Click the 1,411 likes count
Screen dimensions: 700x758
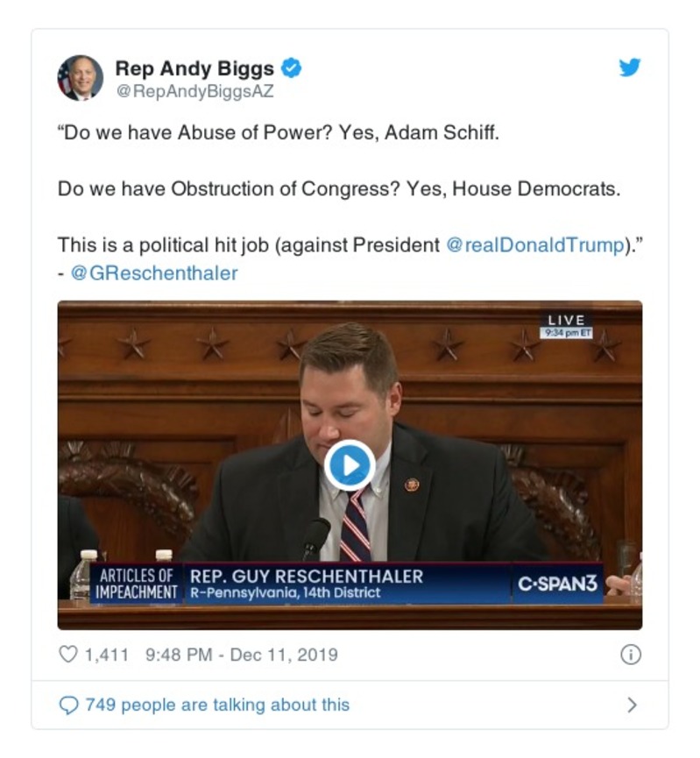[107, 655]
